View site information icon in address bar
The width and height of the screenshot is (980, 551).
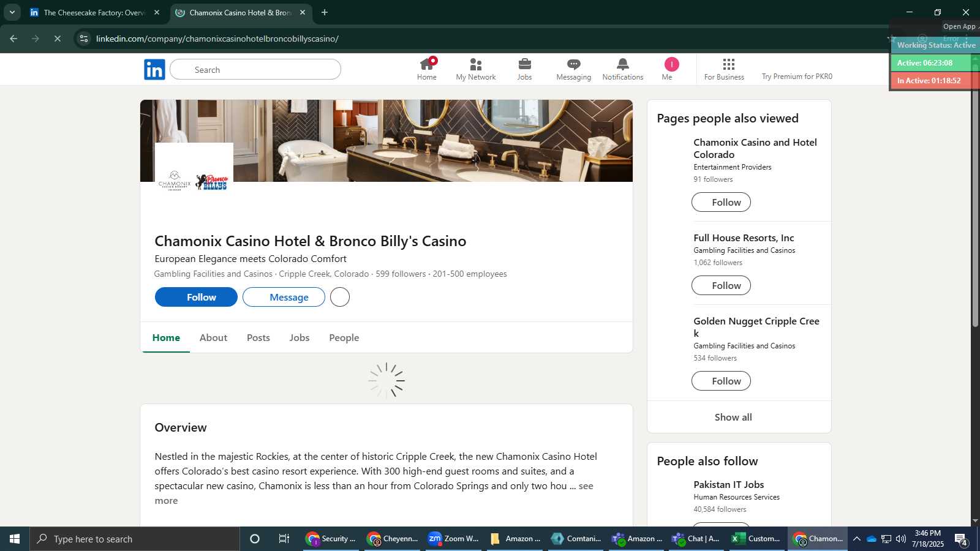point(84,39)
